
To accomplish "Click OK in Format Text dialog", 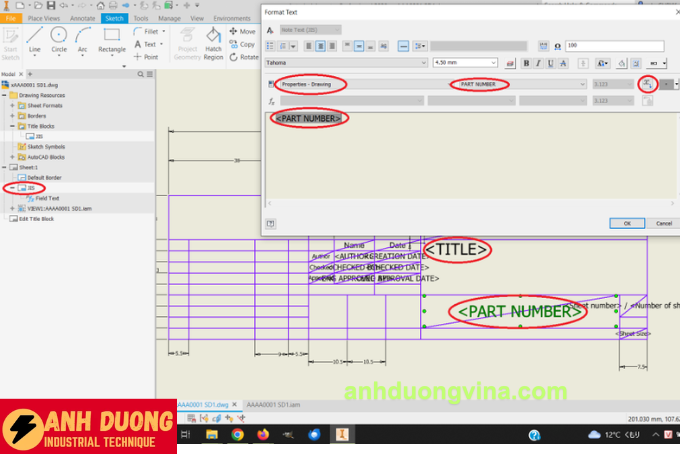I will 627,223.
